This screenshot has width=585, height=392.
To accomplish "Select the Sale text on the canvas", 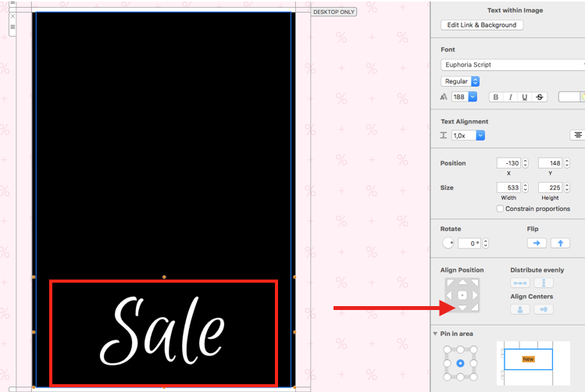I will 162,330.
